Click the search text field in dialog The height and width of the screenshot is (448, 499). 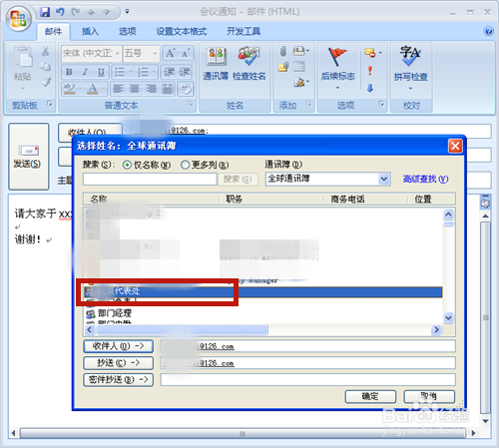point(150,180)
